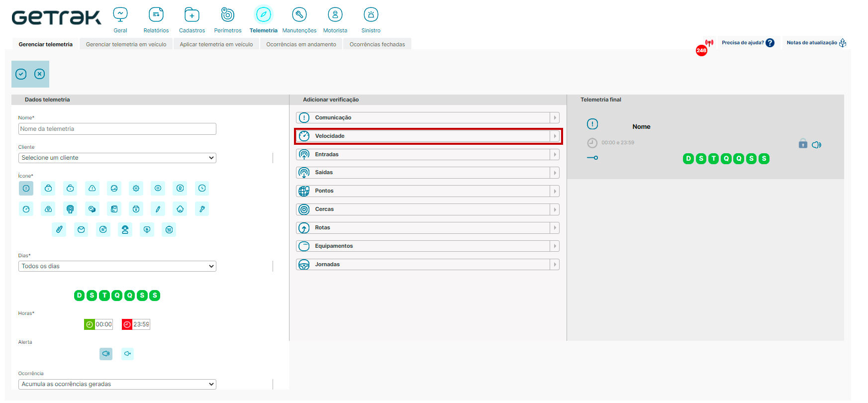This screenshot has width=868, height=403.
Task: Expand the Jornadas verification section
Action: (x=428, y=265)
